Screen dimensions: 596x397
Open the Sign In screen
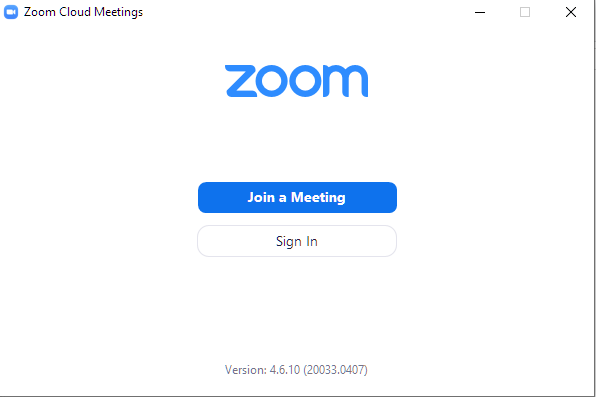pyautogui.click(x=297, y=241)
